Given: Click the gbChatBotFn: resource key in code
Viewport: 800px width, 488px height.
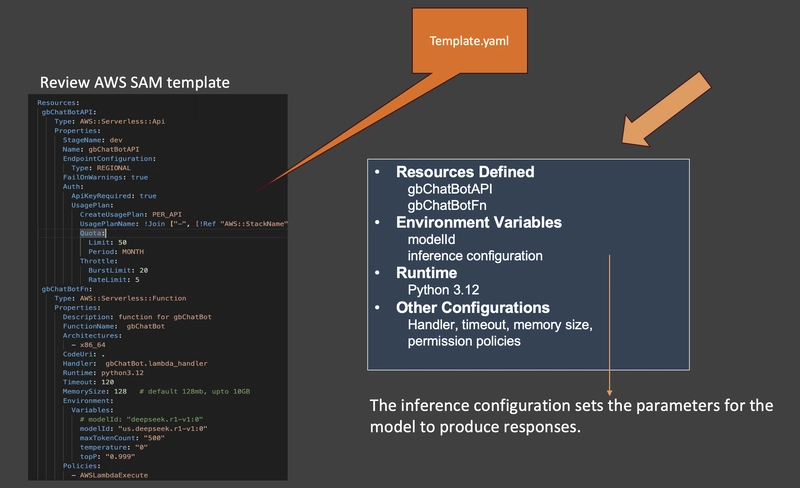Looking at the screenshot, I should [67, 289].
